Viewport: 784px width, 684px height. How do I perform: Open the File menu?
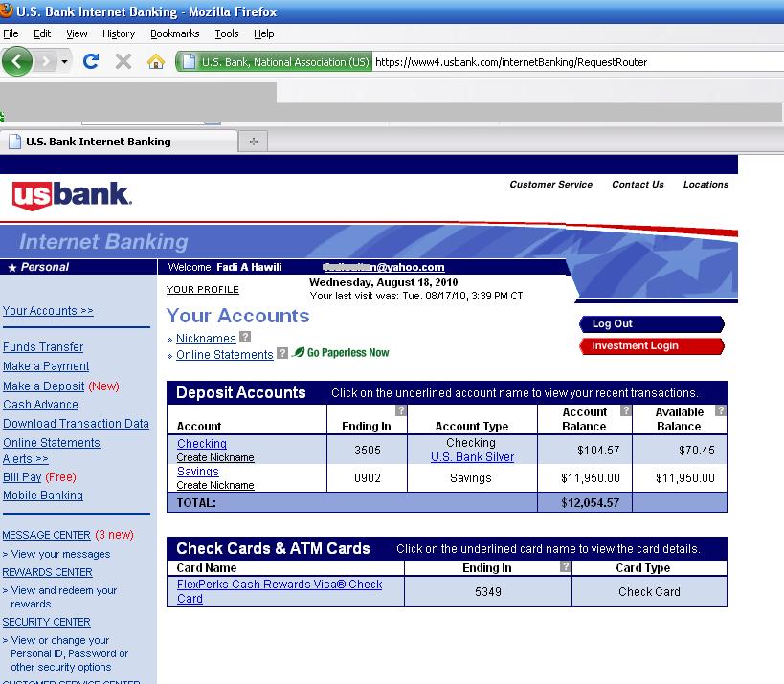[11, 33]
